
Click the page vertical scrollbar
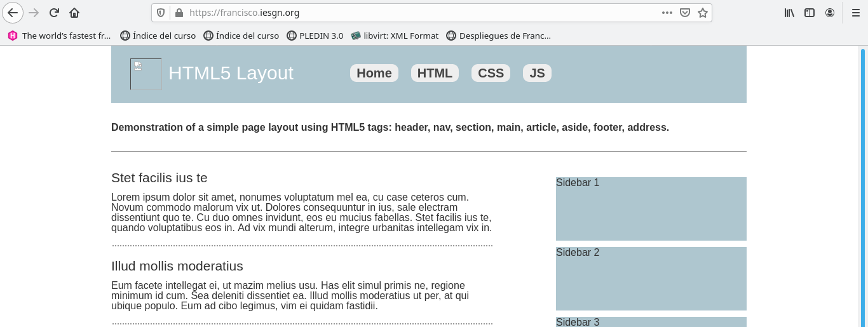point(863,187)
